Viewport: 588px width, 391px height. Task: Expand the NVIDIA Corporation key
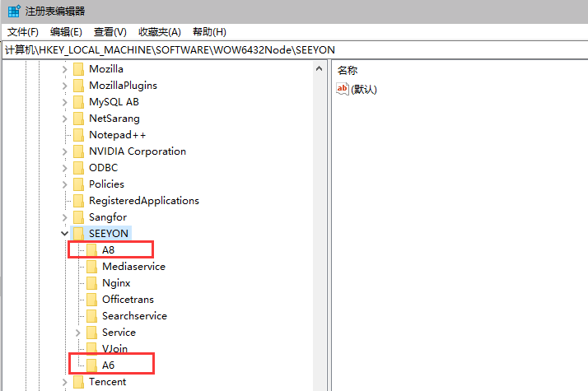tap(64, 151)
